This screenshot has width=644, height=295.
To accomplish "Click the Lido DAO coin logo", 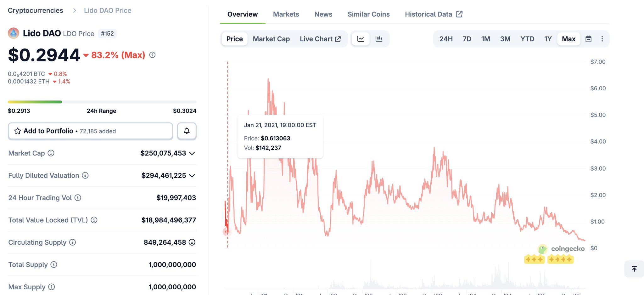I will point(14,33).
